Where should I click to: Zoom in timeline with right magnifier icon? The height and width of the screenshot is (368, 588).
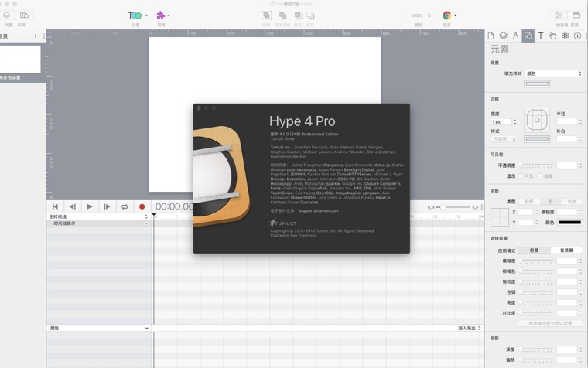click(475, 207)
